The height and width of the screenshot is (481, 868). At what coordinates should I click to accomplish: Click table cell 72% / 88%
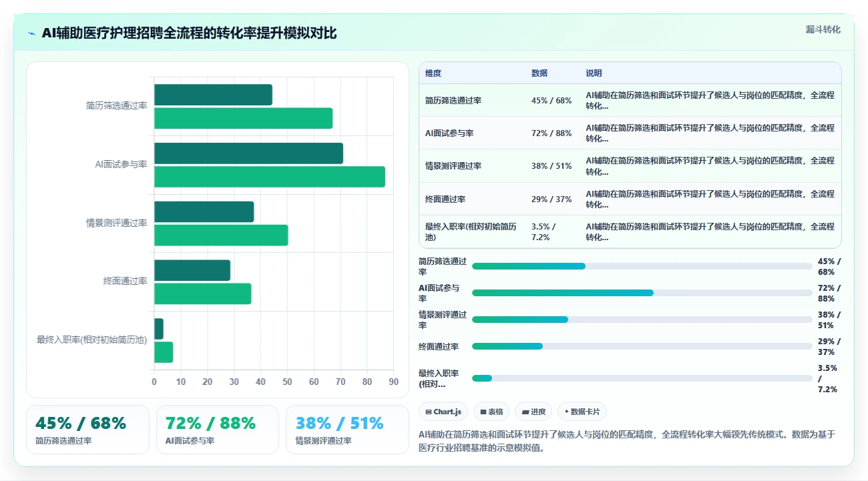pyautogui.click(x=552, y=133)
